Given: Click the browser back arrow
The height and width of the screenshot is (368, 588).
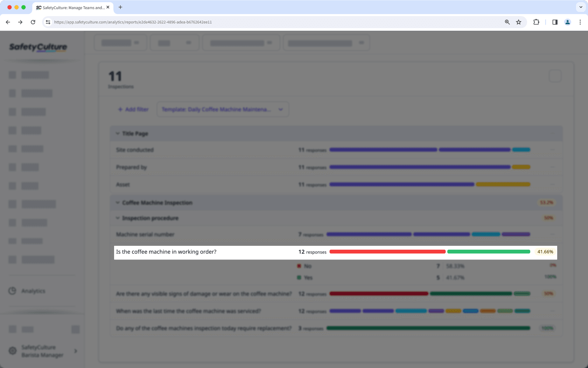Looking at the screenshot, I should point(8,22).
